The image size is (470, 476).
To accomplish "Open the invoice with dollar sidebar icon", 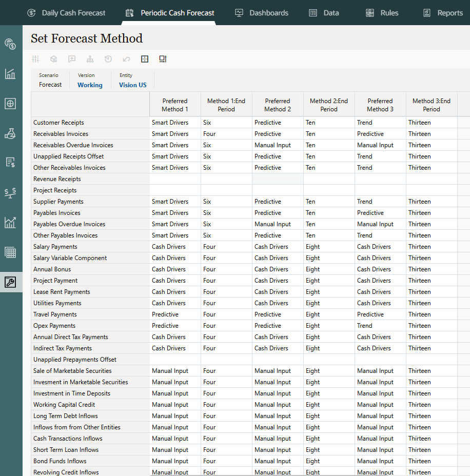I will pyautogui.click(x=10, y=163).
